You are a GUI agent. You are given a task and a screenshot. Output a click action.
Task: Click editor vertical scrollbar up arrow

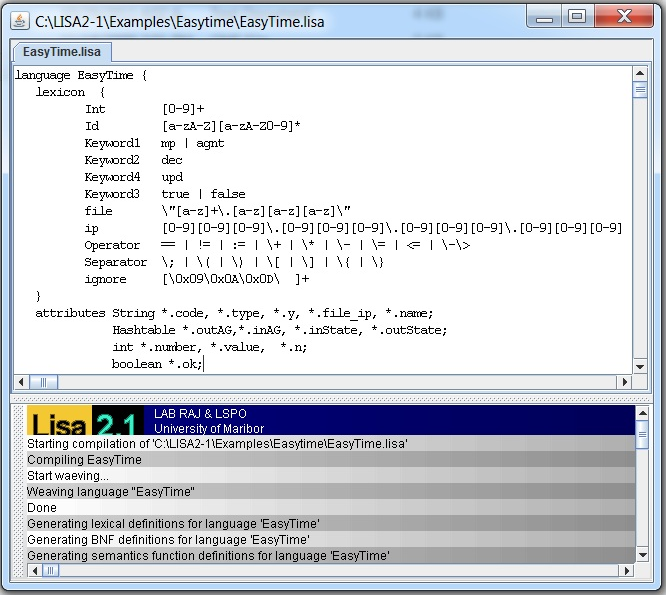coord(640,73)
